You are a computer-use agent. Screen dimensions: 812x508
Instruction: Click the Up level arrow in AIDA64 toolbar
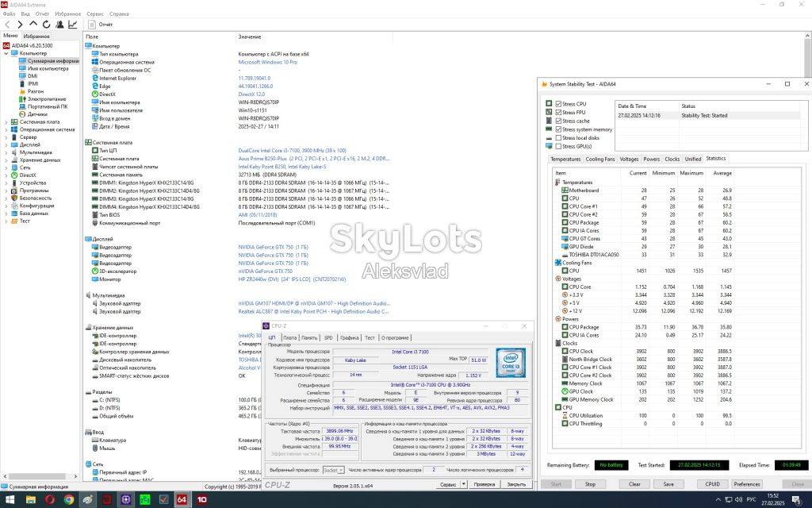(33, 24)
